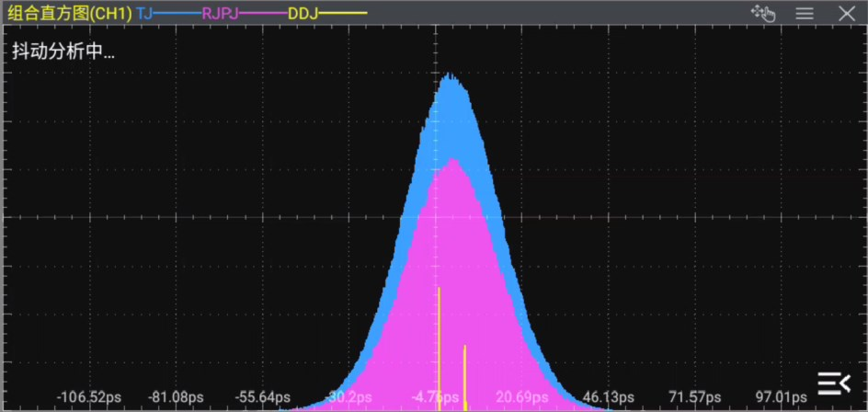The height and width of the screenshot is (412, 868).
Task: Expand the side panel menu icon
Action: tap(834, 383)
